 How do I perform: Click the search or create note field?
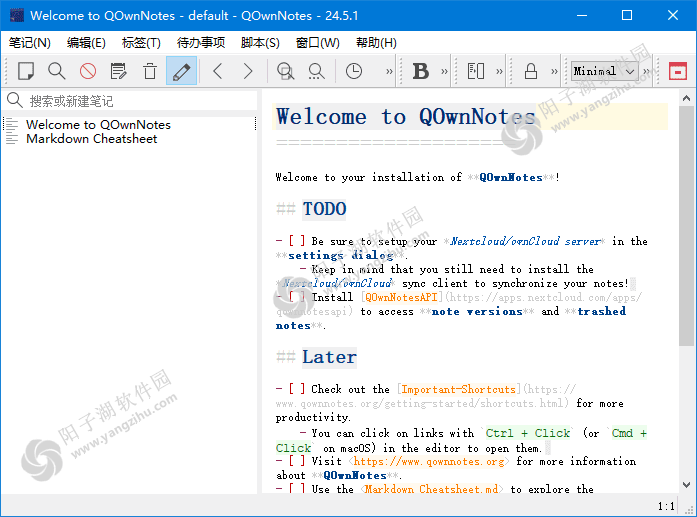coord(130,101)
